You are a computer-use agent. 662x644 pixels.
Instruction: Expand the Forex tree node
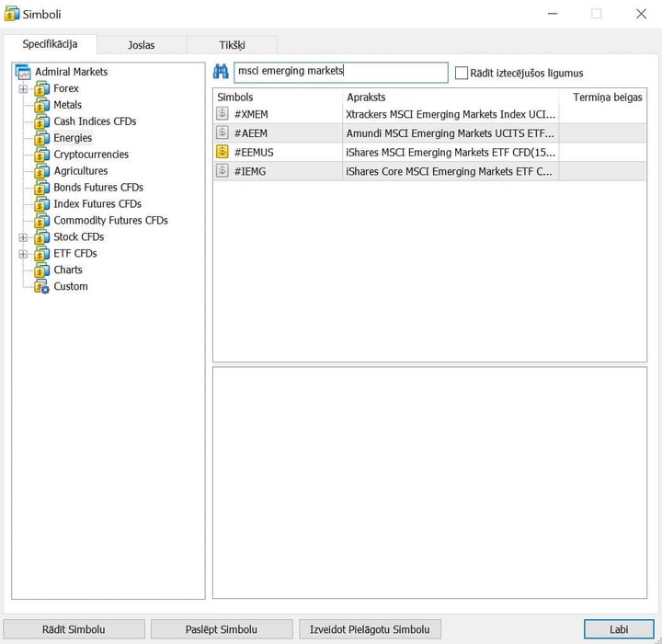click(x=23, y=88)
